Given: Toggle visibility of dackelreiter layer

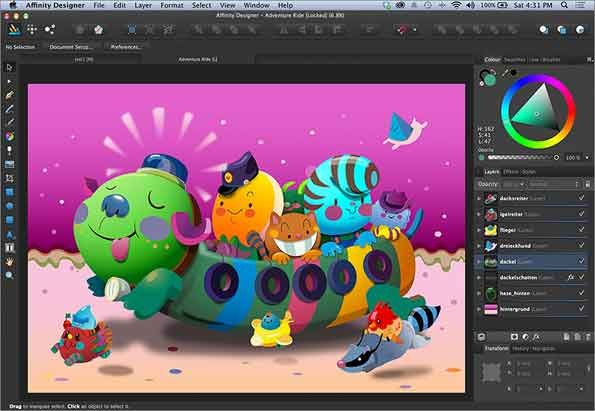Looking at the screenshot, I should (x=581, y=198).
